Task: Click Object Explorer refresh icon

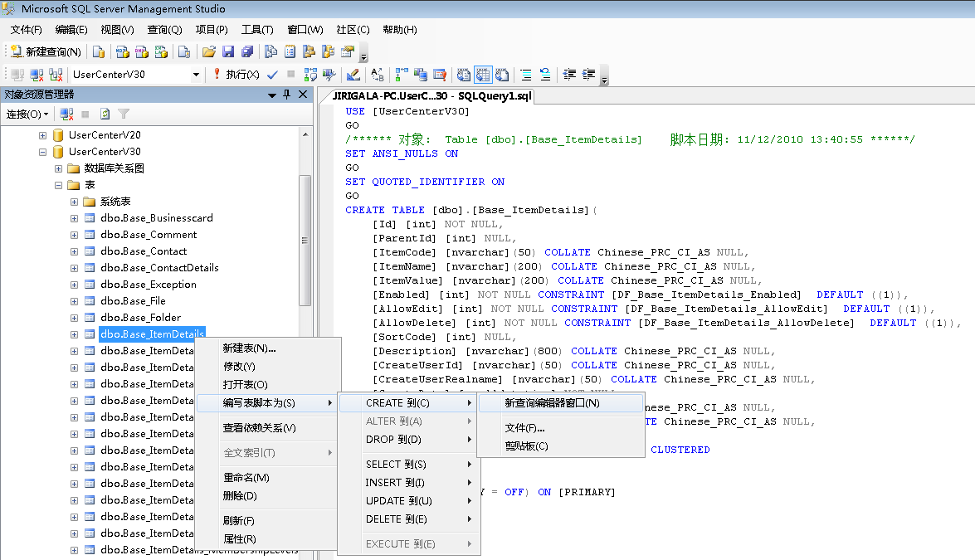Action: coord(105,114)
